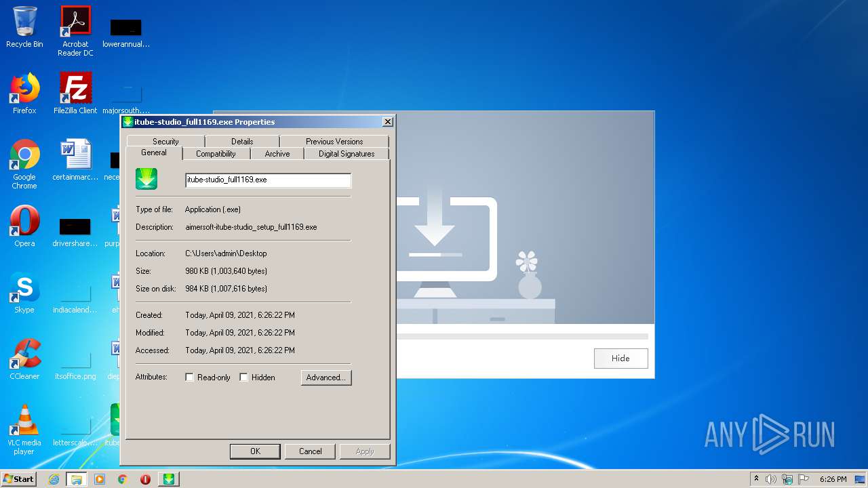The width and height of the screenshot is (868, 488).
Task: Click the description aimersoft-itube-studio_setup_full1169.exe
Action: (x=251, y=227)
